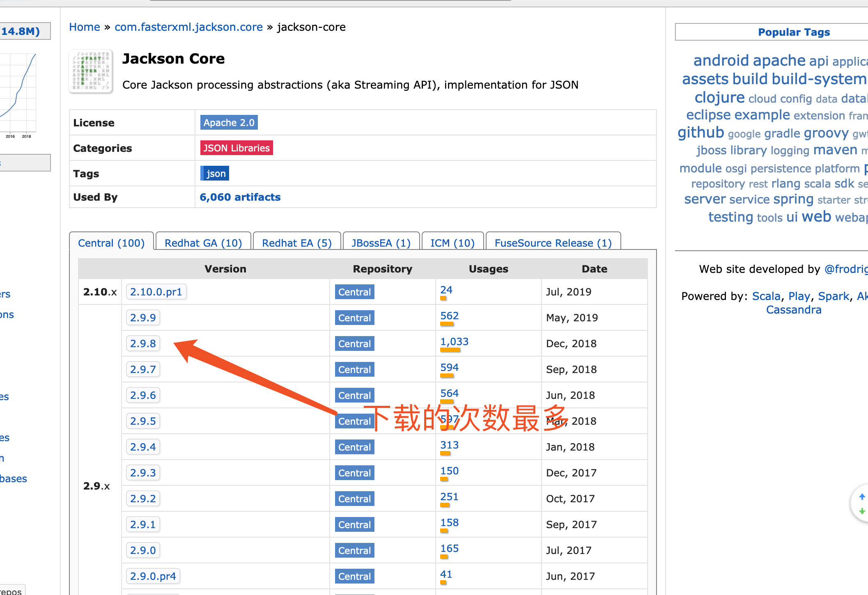
Task: Click the Apache 2.0 license badge
Action: coord(229,122)
